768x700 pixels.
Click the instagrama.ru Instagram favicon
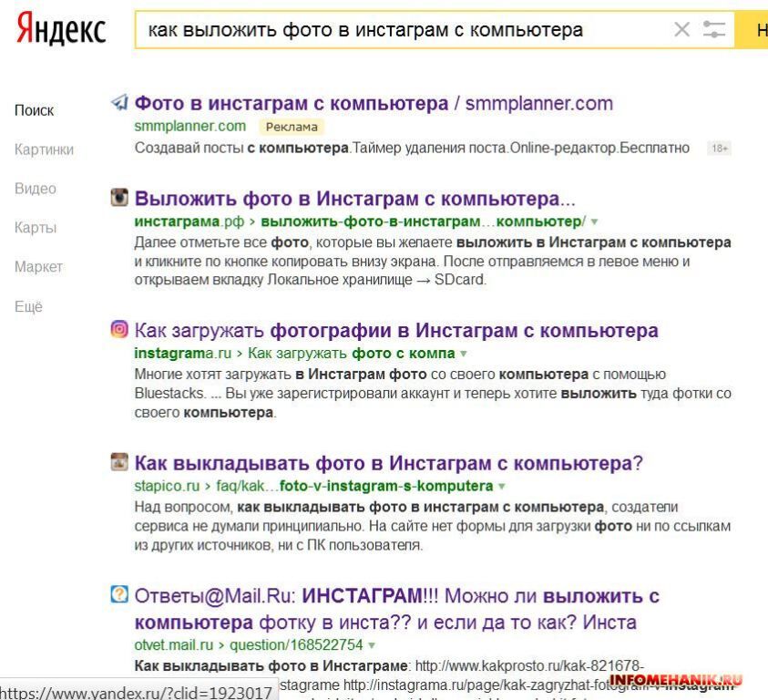[119, 329]
